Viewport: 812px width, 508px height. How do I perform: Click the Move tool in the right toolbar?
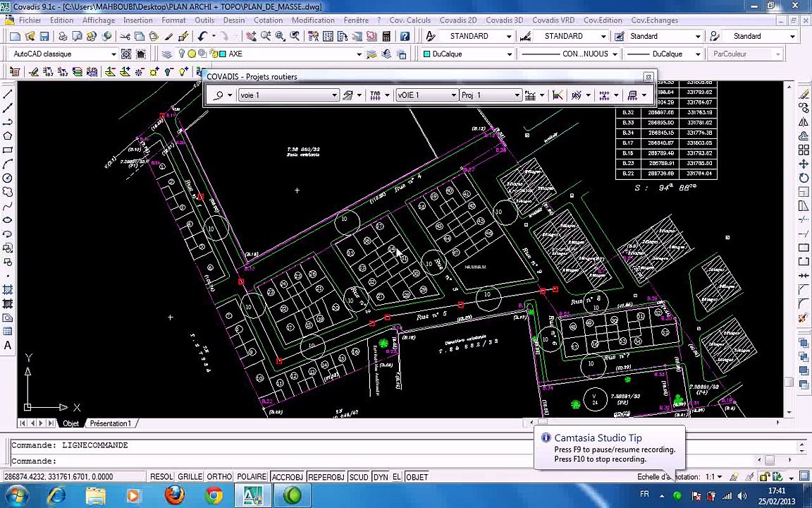804,164
